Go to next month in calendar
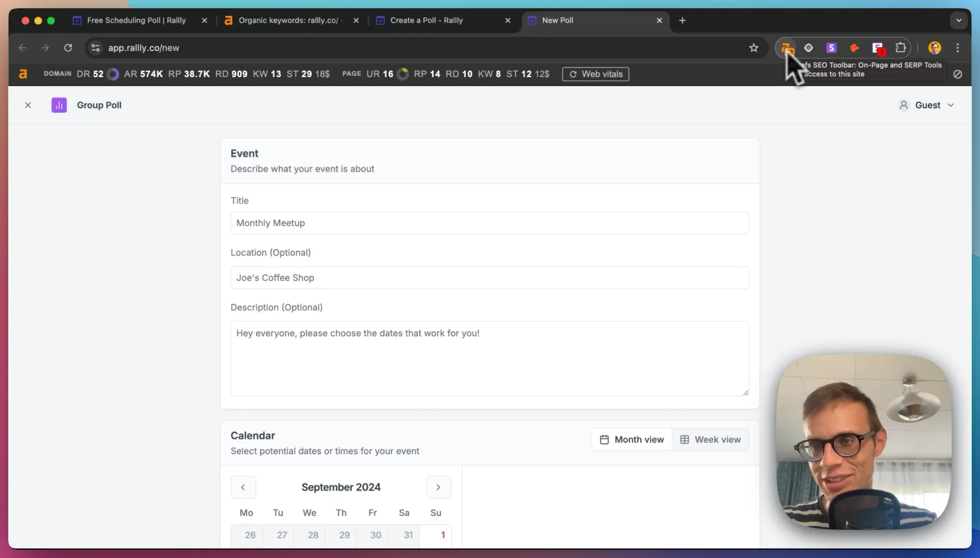 [438, 487]
